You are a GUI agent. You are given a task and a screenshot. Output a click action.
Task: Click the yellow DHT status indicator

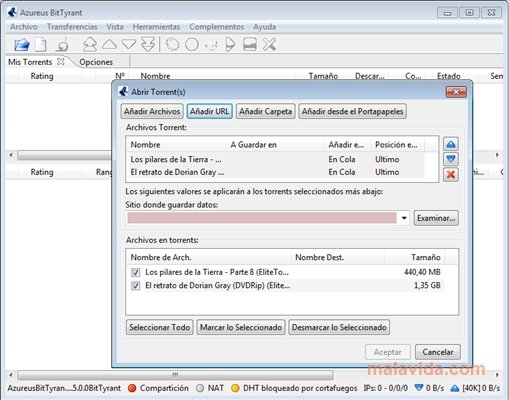235,388
